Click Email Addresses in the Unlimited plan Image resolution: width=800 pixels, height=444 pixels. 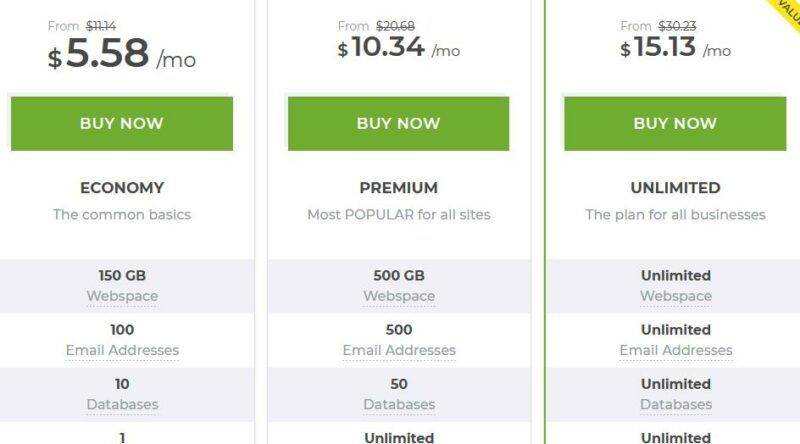coord(676,350)
